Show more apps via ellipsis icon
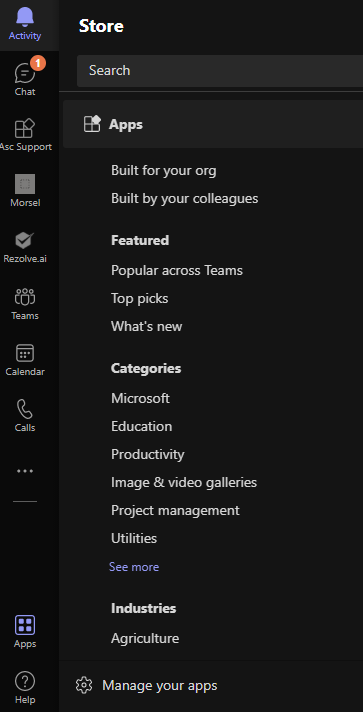 [x=25, y=471]
